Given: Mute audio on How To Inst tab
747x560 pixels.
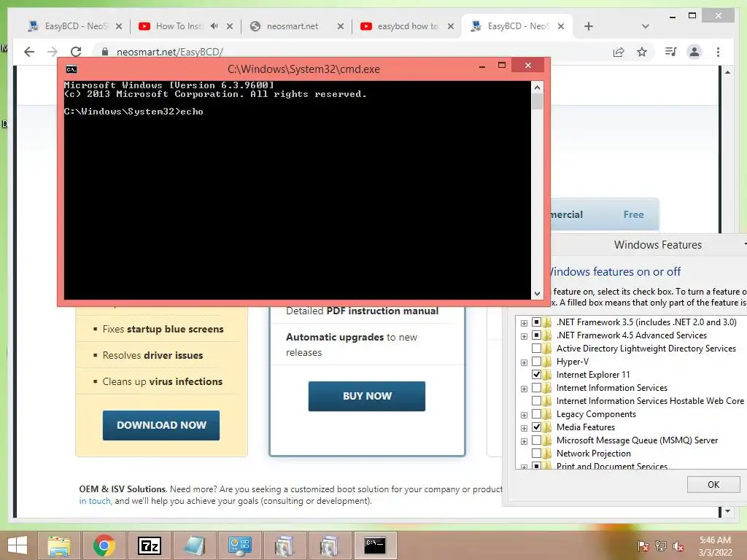Looking at the screenshot, I should click(x=214, y=26).
